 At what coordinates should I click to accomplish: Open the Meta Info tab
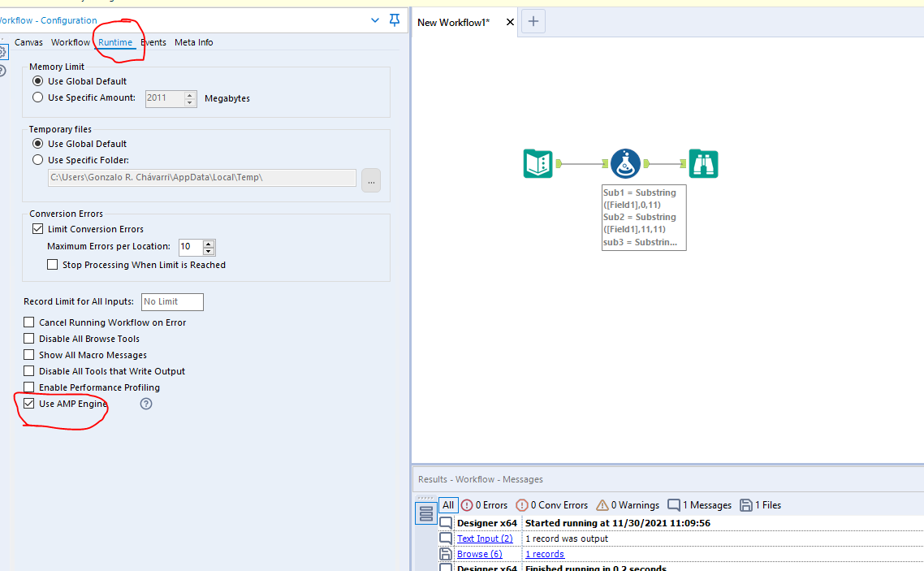click(193, 42)
